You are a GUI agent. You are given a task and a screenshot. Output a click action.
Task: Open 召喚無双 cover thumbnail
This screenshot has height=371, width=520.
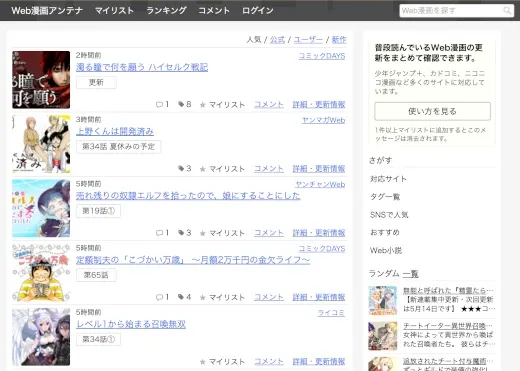(41, 337)
